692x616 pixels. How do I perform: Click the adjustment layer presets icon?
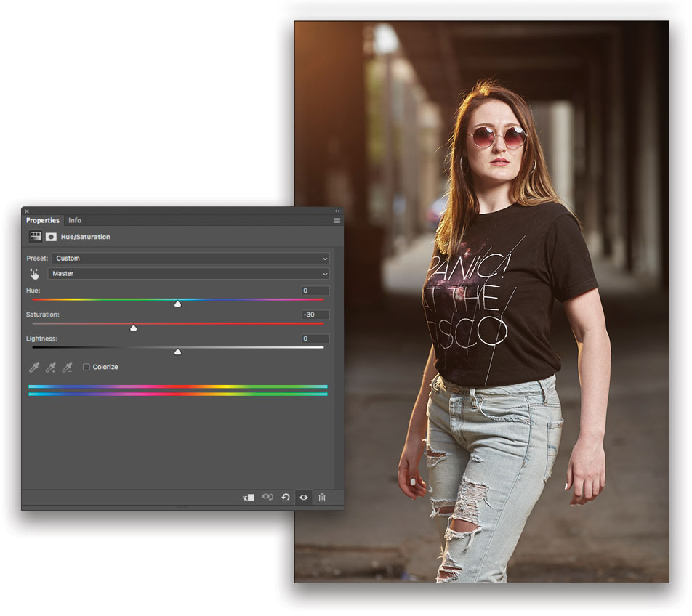coord(34,236)
